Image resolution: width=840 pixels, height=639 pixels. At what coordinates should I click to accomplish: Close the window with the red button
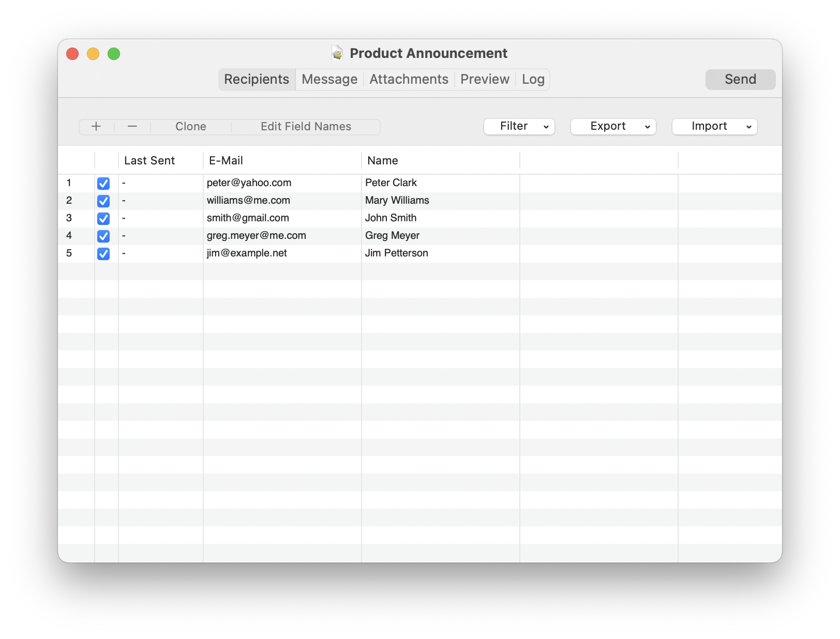pyautogui.click(x=72, y=54)
